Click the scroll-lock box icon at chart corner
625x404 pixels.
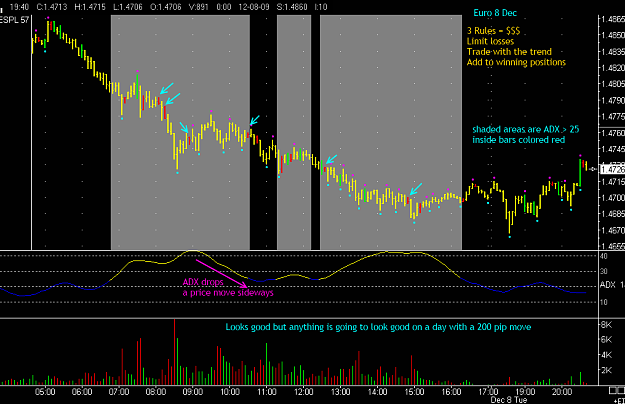[616, 390]
